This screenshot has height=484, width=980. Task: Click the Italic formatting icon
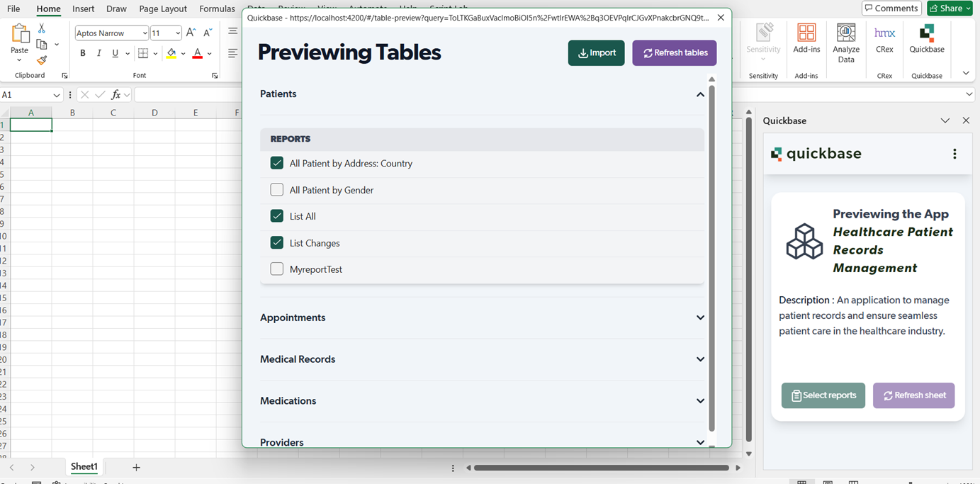point(98,52)
